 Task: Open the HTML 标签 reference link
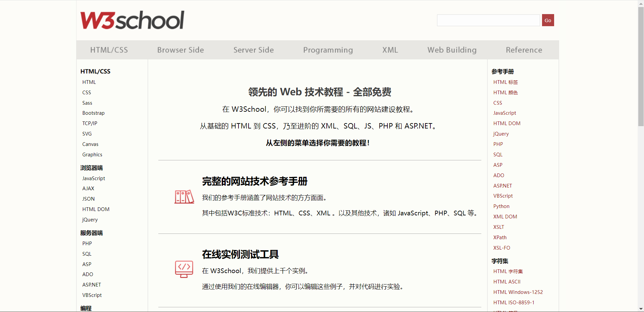505,82
